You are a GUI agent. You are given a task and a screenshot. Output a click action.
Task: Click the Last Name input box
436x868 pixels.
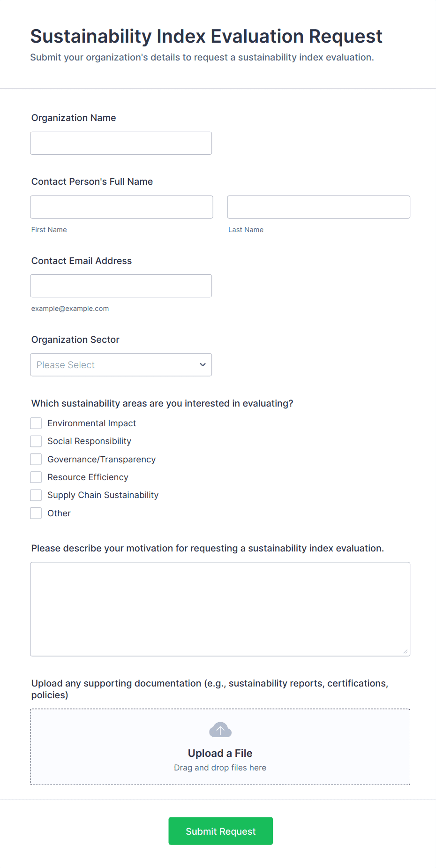(318, 207)
